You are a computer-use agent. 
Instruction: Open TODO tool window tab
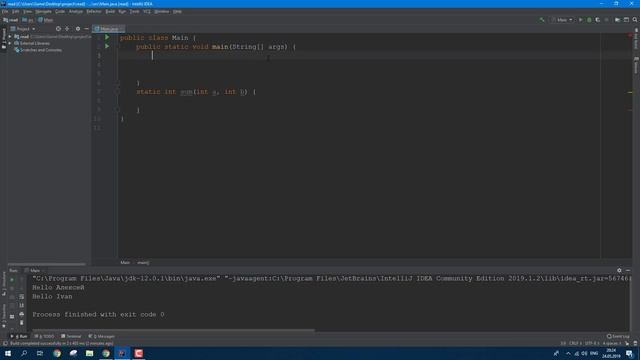(44, 336)
